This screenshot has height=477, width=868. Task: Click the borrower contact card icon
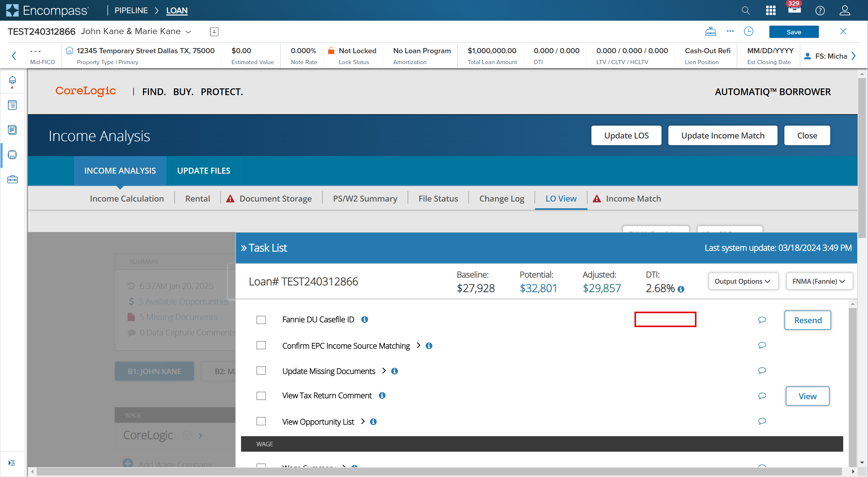click(x=214, y=32)
